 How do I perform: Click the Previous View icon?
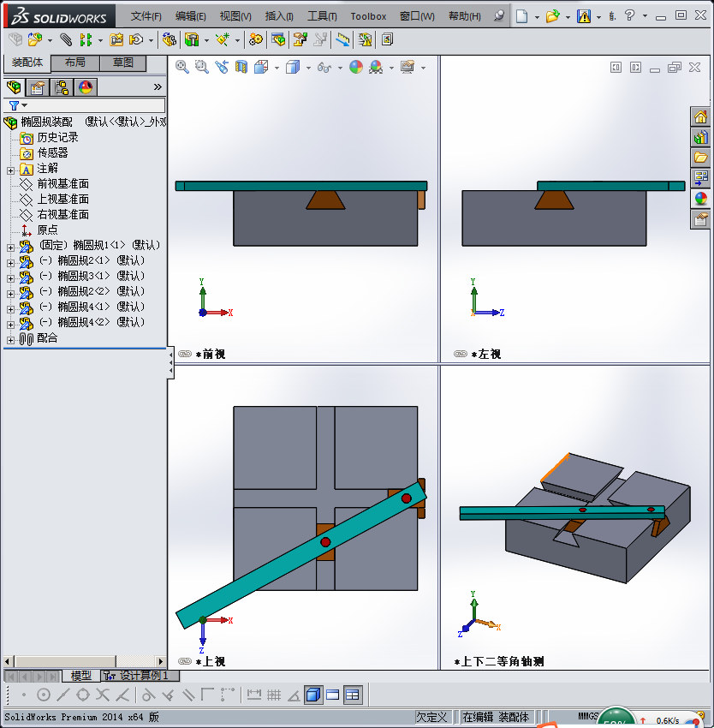tap(222, 68)
